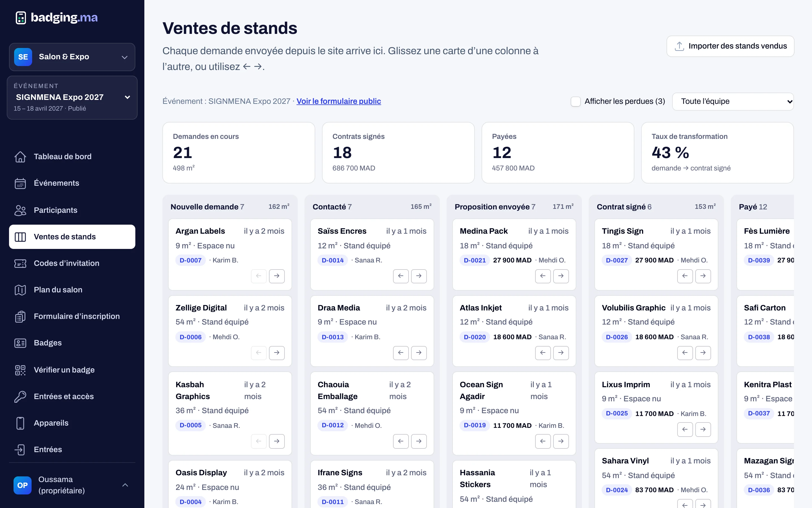The width and height of the screenshot is (812, 508).
Task: Go to Badges section
Action: coord(72,343)
